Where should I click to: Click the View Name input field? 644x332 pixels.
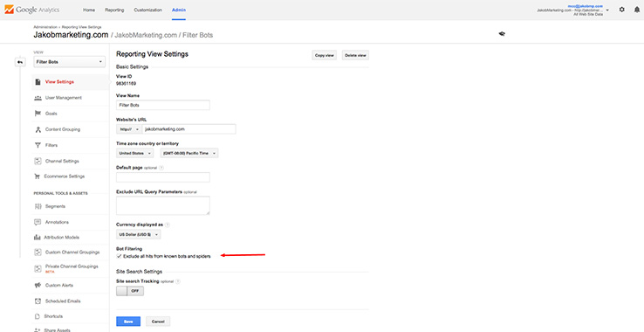[x=163, y=106]
